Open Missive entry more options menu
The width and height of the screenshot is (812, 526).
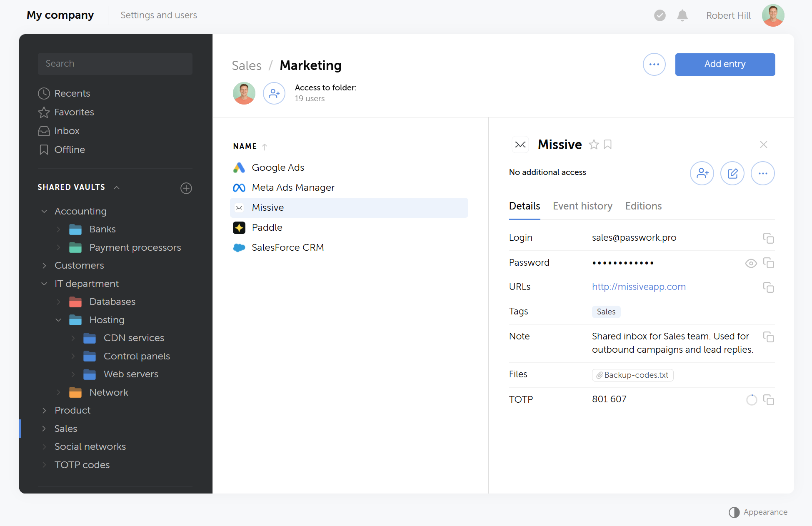pyautogui.click(x=763, y=173)
